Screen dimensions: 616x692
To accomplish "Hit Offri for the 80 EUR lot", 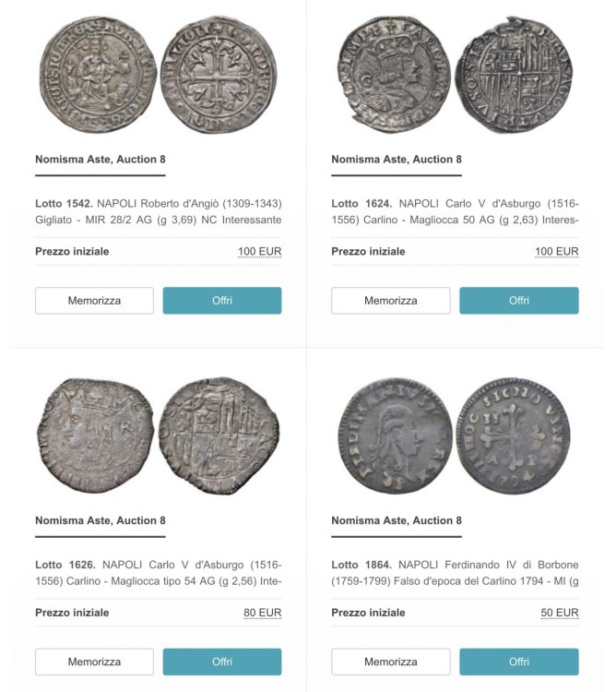I will point(222,662).
